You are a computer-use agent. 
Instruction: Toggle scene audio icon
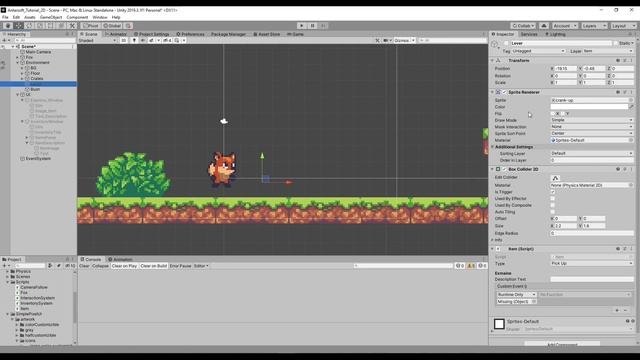click(143, 40)
